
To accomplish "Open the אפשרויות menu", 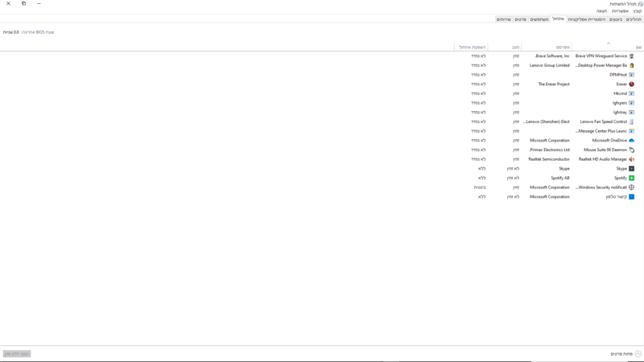I will click(x=620, y=11).
